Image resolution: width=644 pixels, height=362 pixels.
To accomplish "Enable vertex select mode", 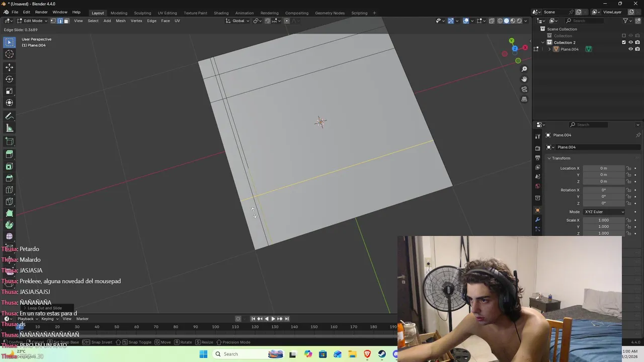I will tap(53, 21).
